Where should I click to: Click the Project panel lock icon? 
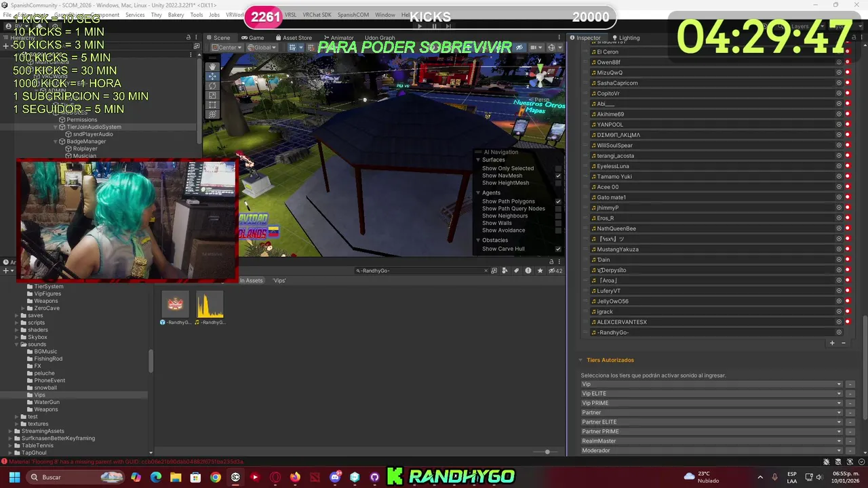click(x=551, y=262)
